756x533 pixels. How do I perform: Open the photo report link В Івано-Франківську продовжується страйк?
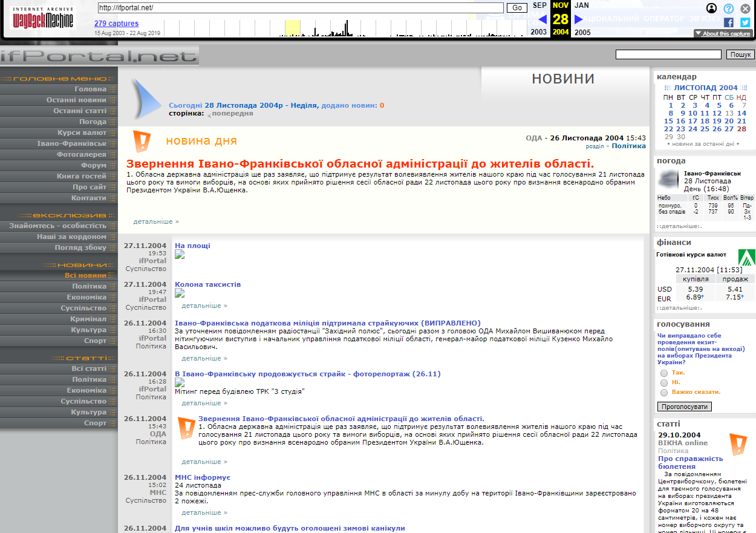point(308,374)
